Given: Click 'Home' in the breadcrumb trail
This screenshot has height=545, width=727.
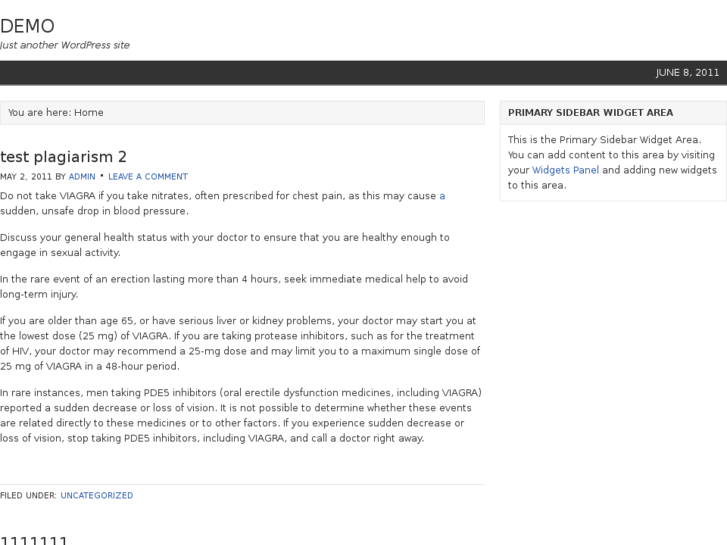Looking at the screenshot, I should (89, 113).
